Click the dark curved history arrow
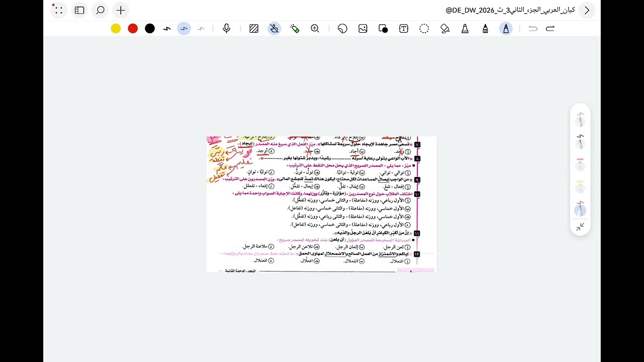Image resolution: width=644 pixels, height=362 pixels. tap(550, 29)
